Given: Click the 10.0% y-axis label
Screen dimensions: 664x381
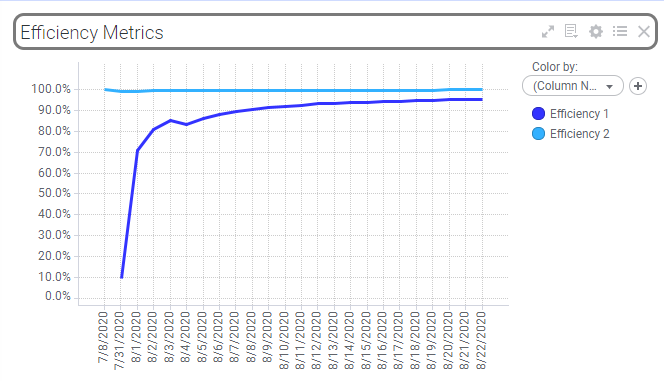Looking at the screenshot, I should coord(54,277).
